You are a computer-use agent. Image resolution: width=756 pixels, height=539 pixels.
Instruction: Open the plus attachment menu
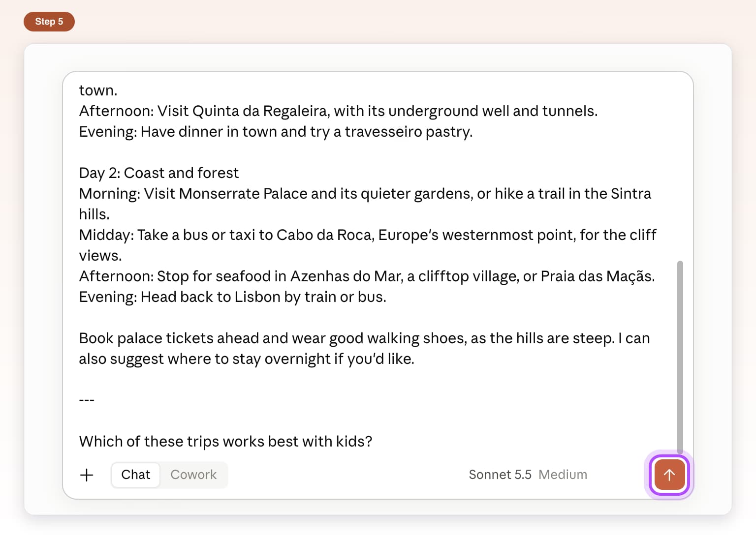point(87,475)
